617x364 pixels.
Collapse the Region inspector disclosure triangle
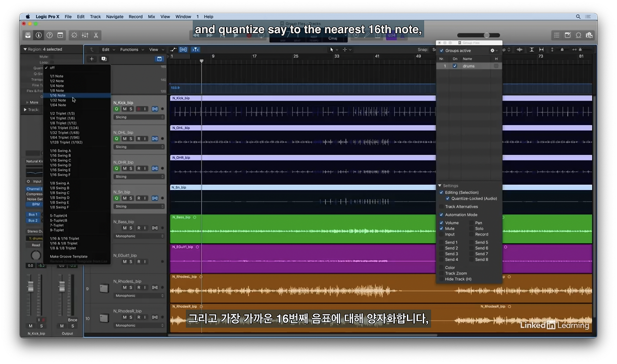pos(25,49)
